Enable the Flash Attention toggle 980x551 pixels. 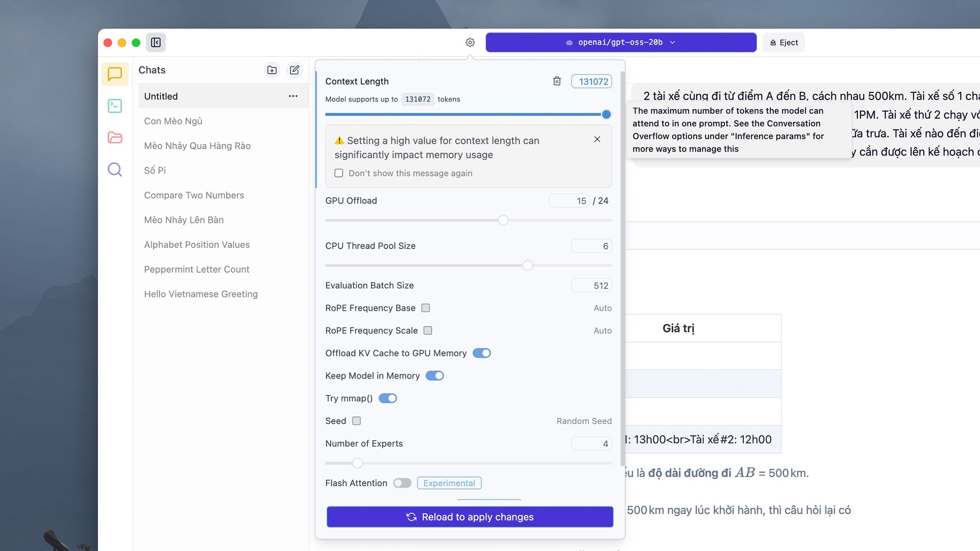pyautogui.click(x=402, y=483)
